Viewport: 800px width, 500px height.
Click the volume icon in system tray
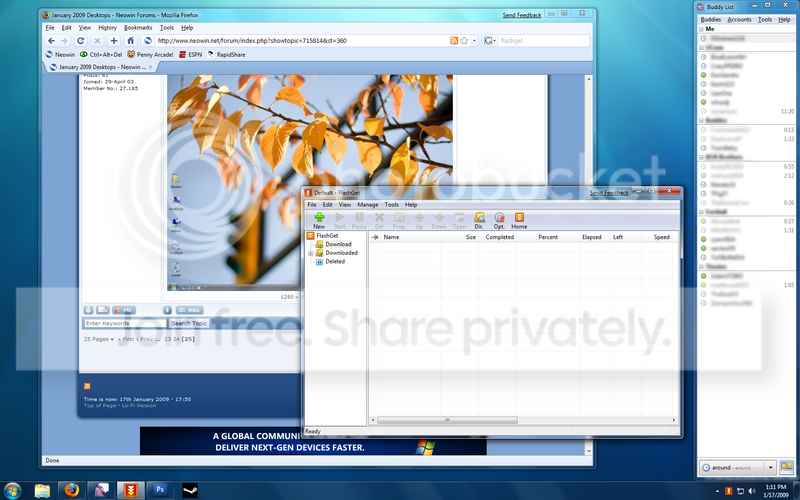point(752,491)
